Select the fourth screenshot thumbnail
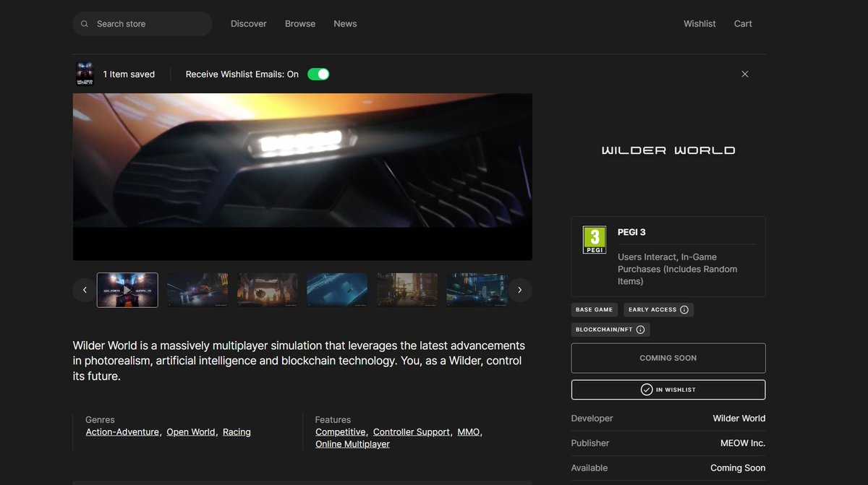Viewport: 868px width, 485px height. (x=337, y=290)
